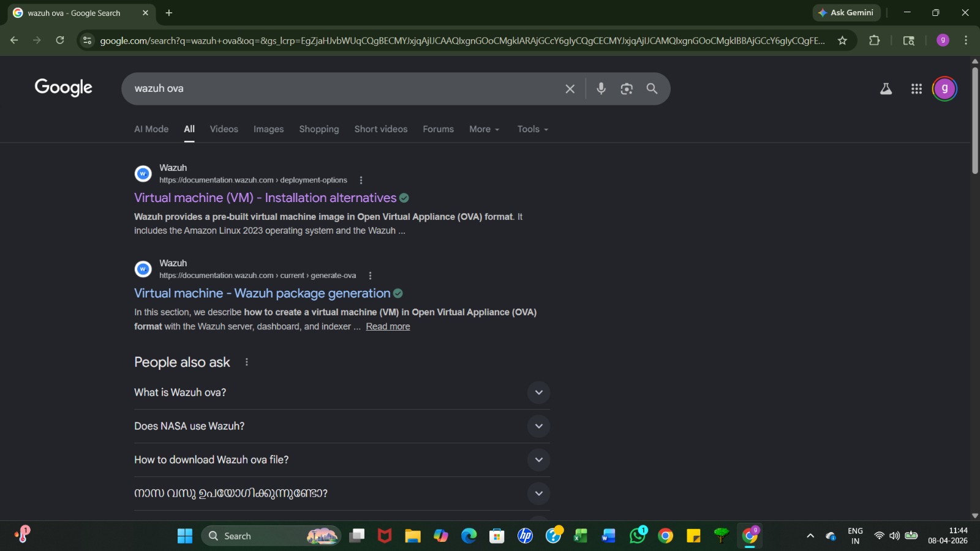Screen dimensions: 980x551
Task: Launch Microsoft Edge from the taskbar
Action: (469, 536)
